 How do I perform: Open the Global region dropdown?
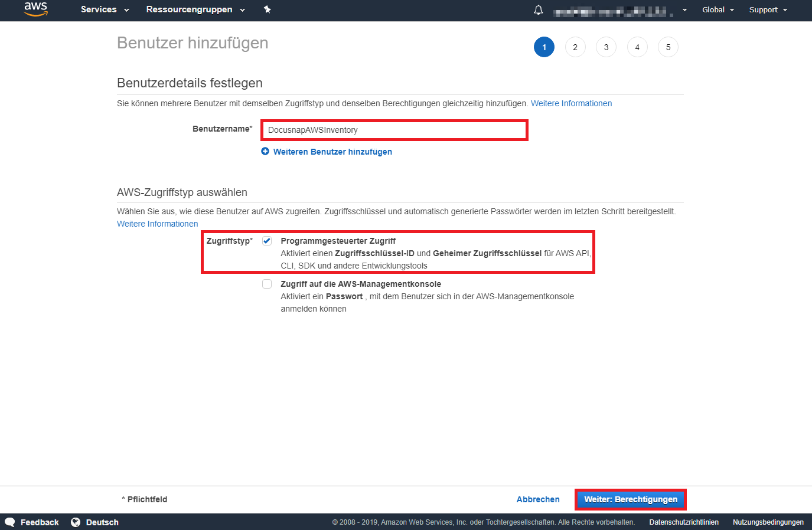click(718, 9)
